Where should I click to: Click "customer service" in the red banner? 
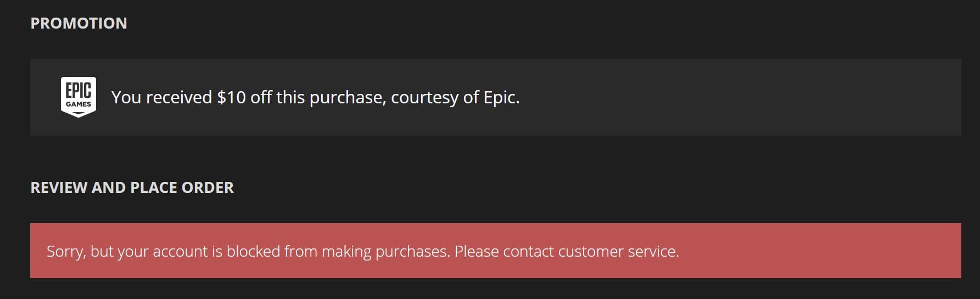pyautogui.click(x=618, y=251)
